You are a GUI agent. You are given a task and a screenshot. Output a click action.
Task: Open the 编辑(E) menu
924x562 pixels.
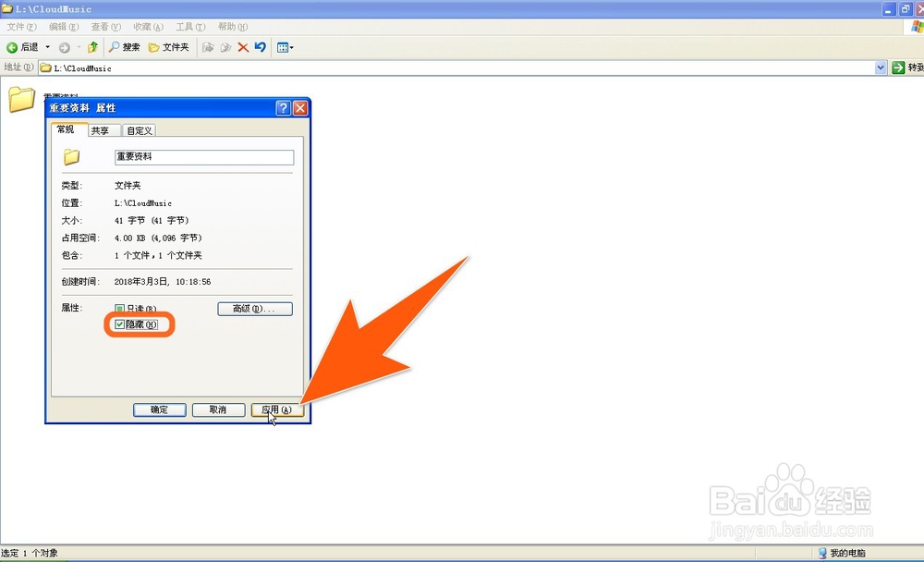[64, 27]
